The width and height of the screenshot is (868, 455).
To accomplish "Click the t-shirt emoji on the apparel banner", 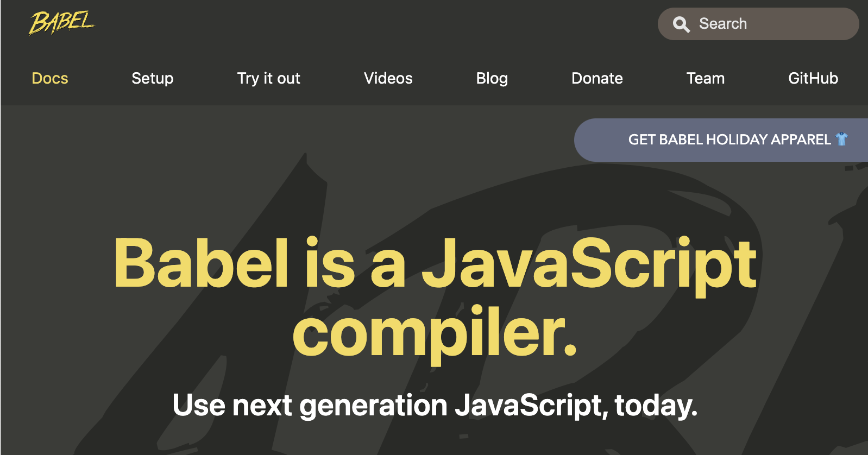I will click(x=841, y=140).
